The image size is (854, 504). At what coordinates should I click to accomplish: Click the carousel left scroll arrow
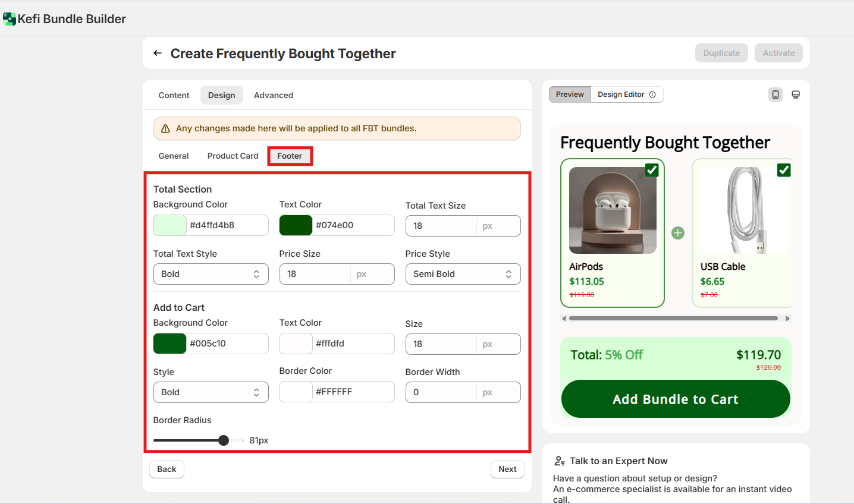564,319
